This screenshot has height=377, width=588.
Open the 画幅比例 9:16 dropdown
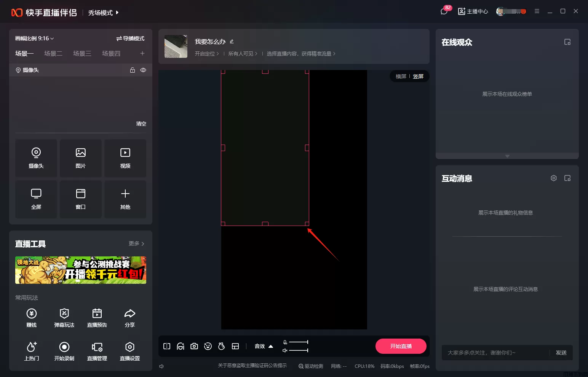click(34, 38)
